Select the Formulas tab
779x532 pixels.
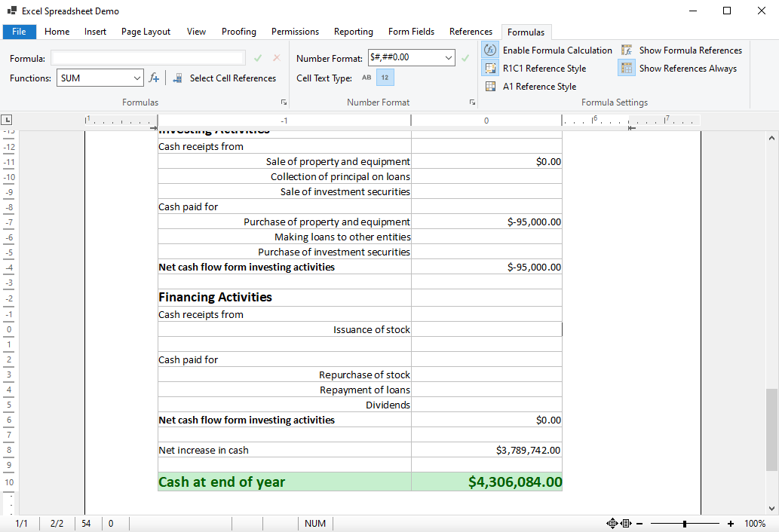tap(526, 32)
